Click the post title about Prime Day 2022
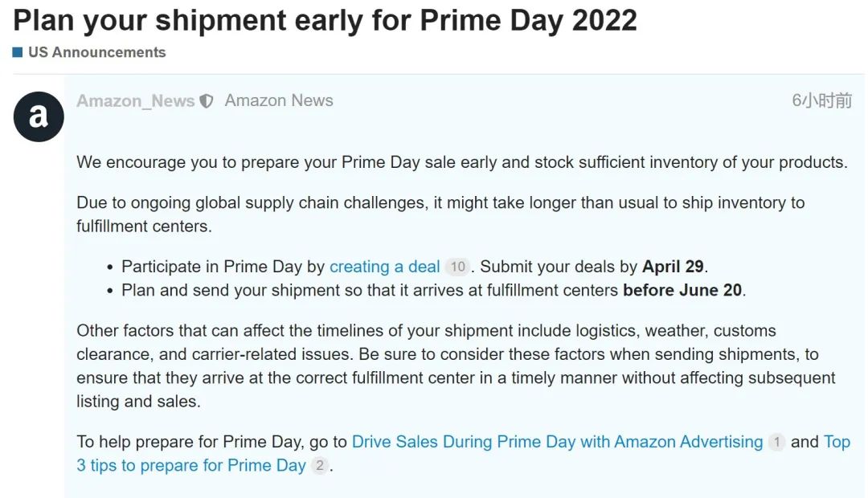Image resolution: width=868 pixels, height=498 pixels. 325,21
